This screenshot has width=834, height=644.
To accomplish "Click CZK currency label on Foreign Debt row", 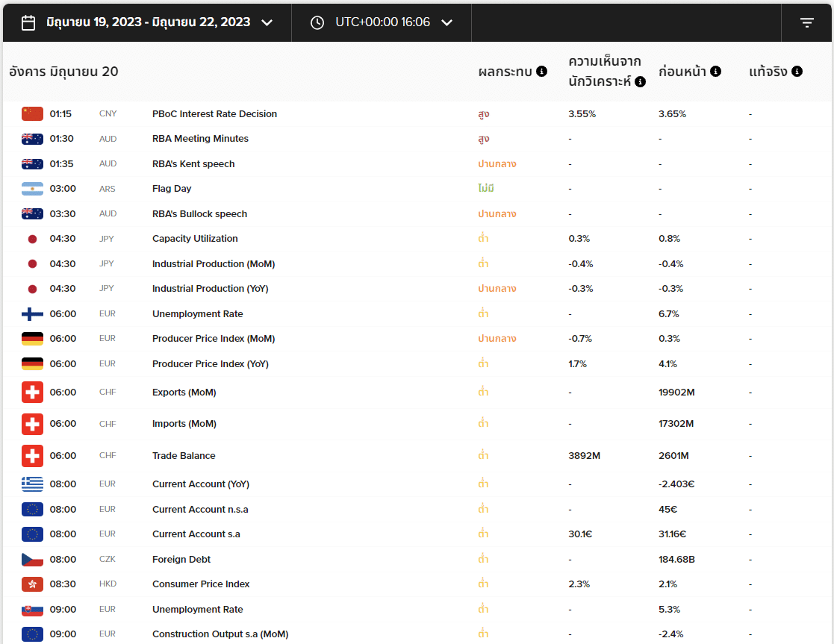I will coord(108,560).
